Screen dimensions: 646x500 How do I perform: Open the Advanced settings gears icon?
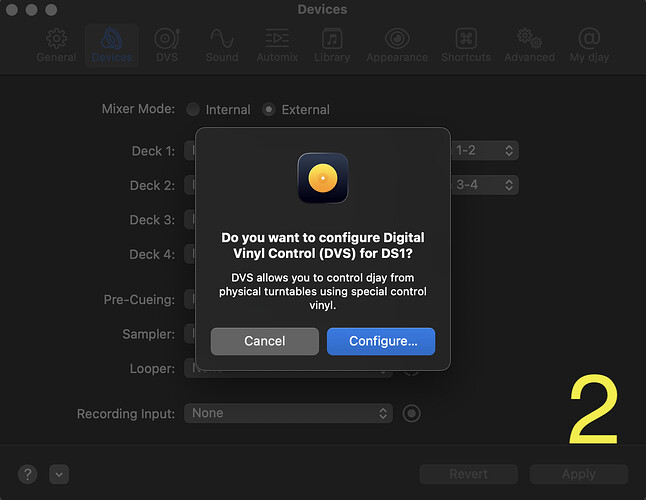(530, 45)
